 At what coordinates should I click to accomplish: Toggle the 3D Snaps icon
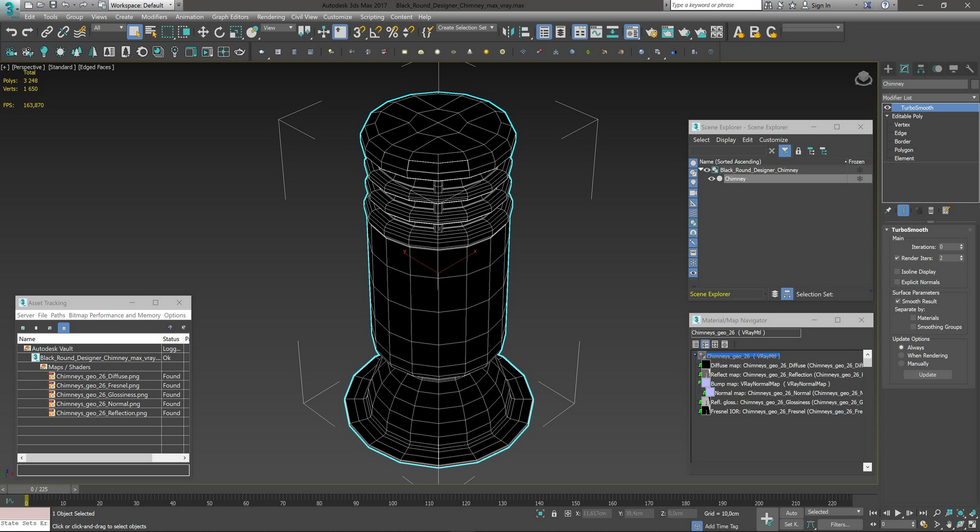coord(359,32)
